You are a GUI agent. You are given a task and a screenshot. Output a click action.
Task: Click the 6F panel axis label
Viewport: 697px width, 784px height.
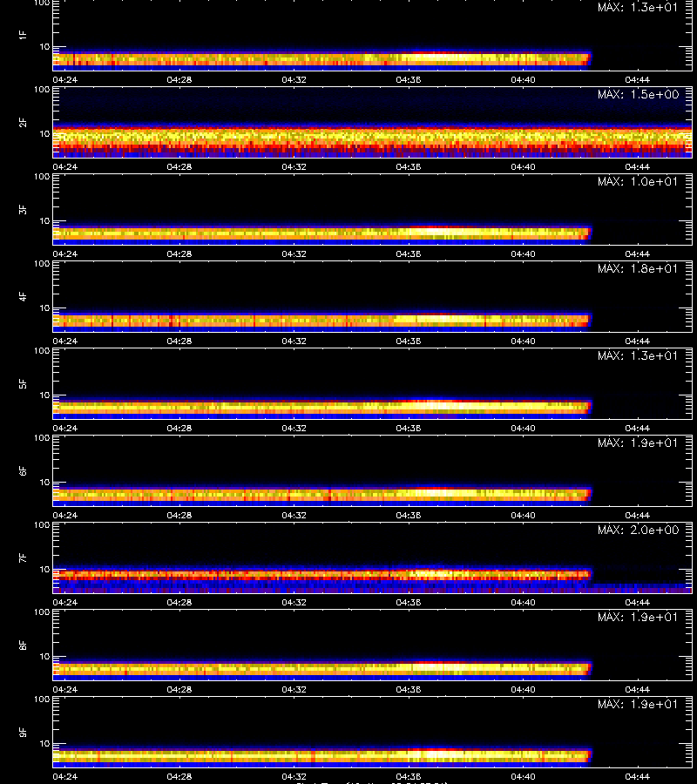[x=23, y=471]
